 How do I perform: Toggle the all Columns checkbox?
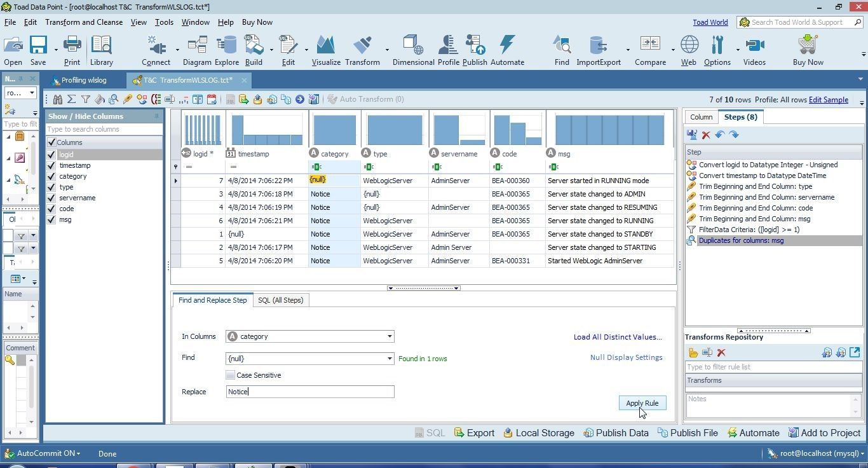click(x=51, y=142)
